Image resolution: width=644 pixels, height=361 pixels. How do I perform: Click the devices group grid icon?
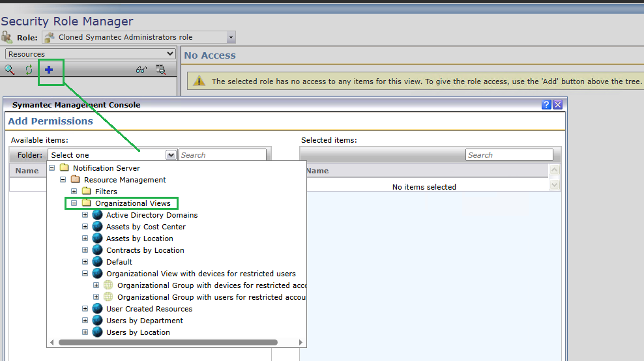click(108, 285)
